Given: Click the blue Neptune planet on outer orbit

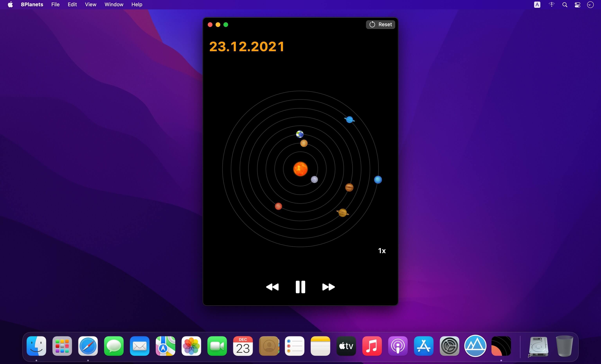Looking at the screenshot, I should [378, 180].
